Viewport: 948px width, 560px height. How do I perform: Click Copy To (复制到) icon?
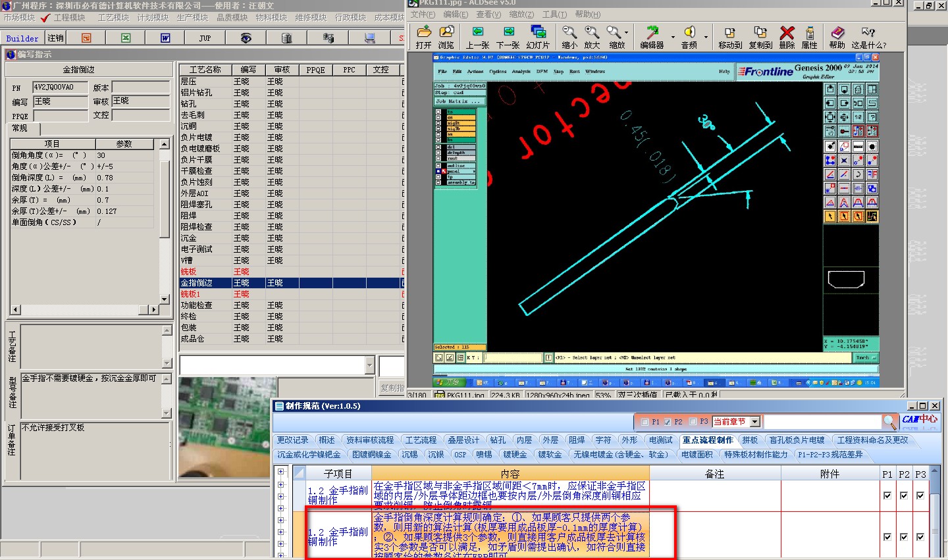point(760,38)
